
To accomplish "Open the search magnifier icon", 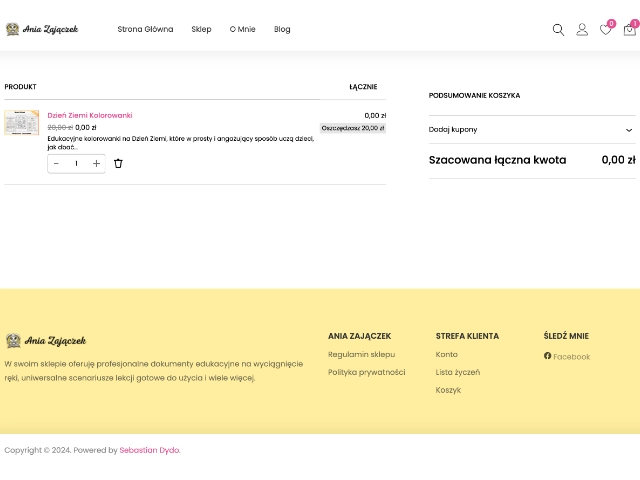I will coord(558,29).
